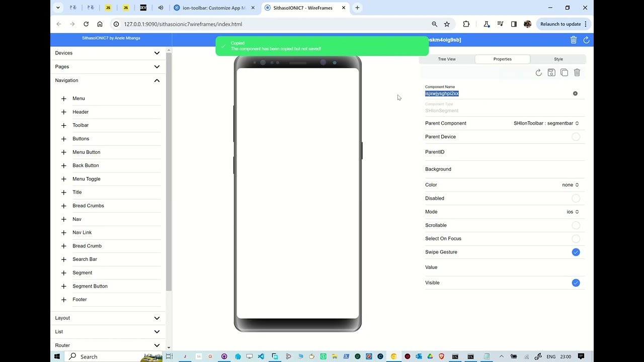Viewport: 644px width, 362px height.
Task: Click the browser address bar URL
Action: click(183, 24)
